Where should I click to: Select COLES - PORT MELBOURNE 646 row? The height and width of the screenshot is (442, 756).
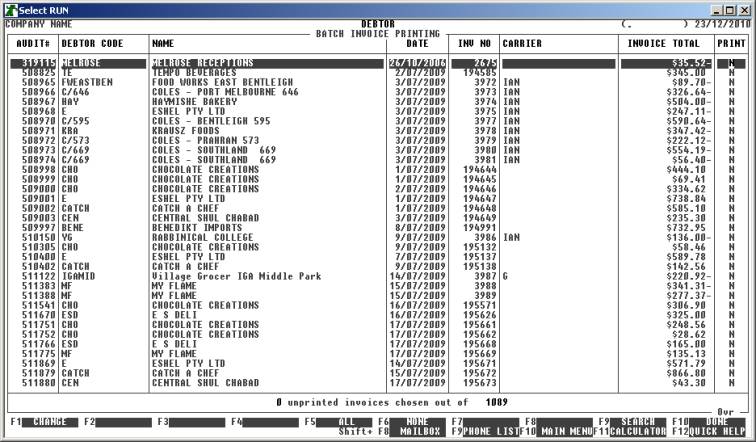[378, 92]
